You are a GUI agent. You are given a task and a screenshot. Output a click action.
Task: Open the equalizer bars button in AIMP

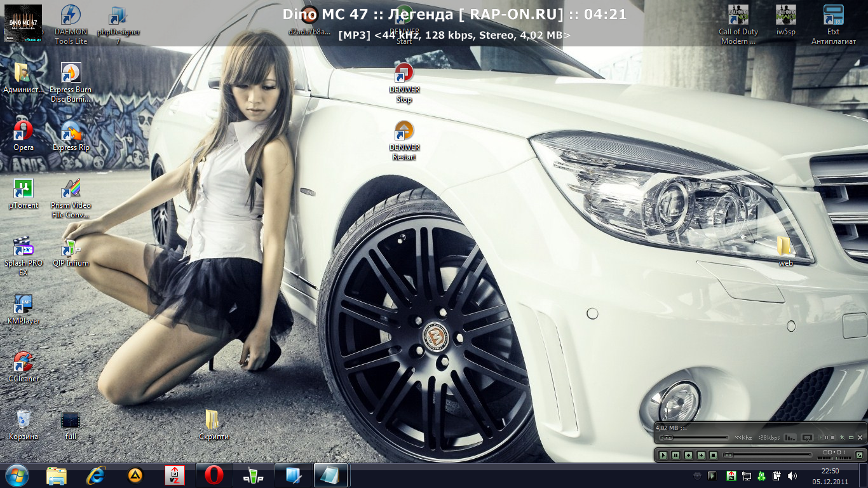[790, 438]
